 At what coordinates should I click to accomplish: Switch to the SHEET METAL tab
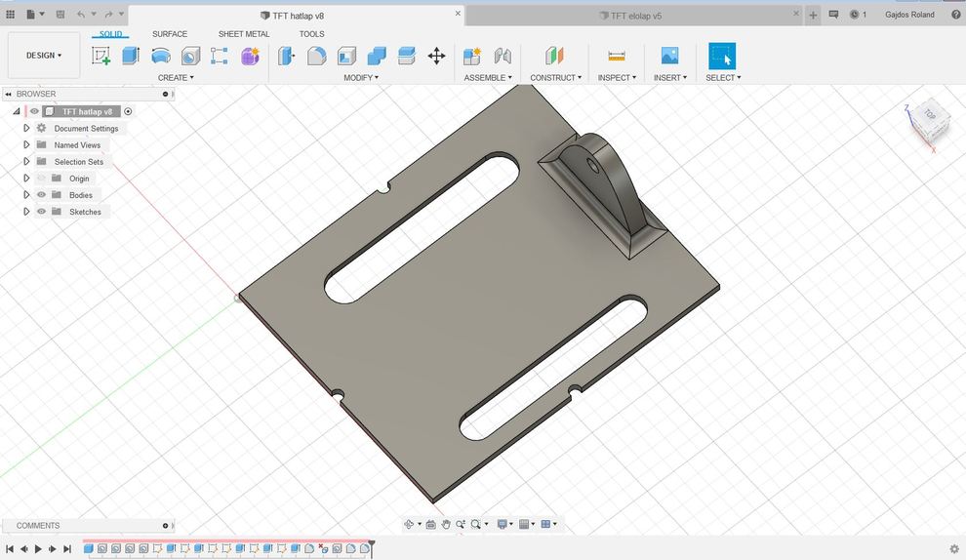(244, 34)
